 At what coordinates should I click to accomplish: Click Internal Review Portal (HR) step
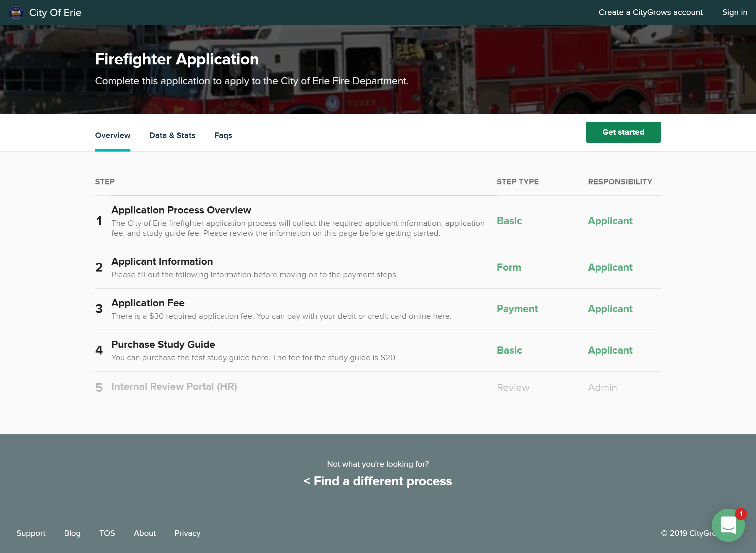174,387
